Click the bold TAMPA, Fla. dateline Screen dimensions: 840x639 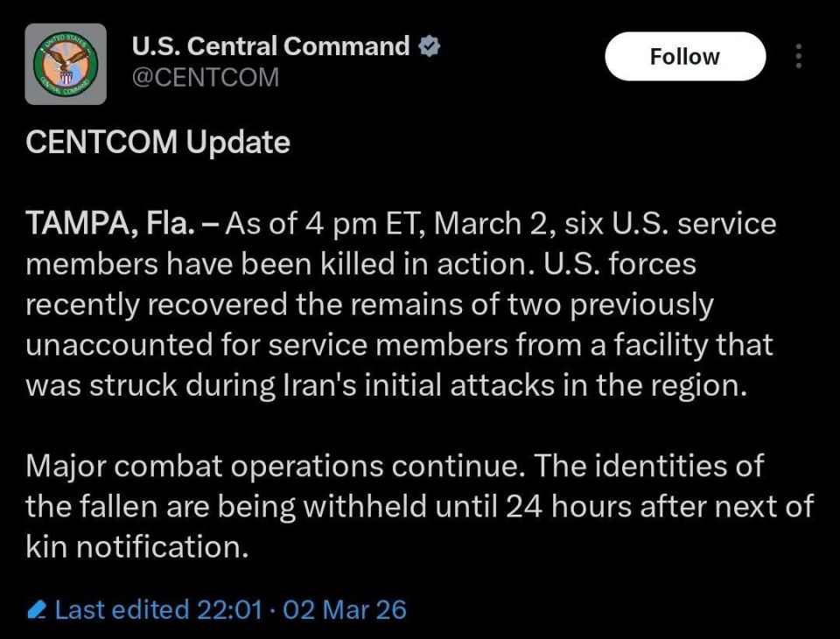pyautogui.click(x=110, y=223)
